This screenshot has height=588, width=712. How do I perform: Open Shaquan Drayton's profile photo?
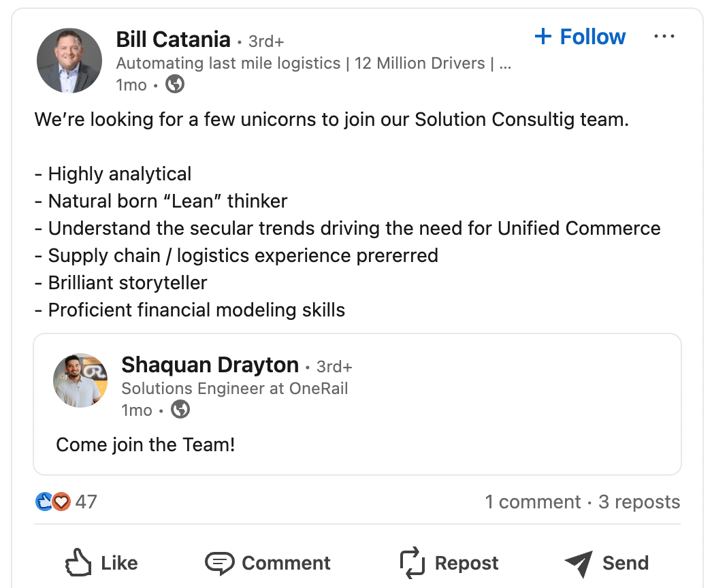[x=80, y=380]
